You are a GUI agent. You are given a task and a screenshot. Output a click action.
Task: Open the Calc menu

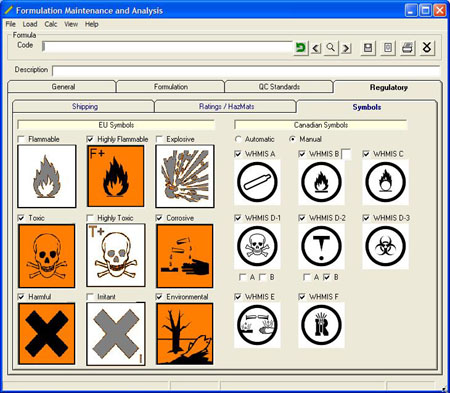[51, 24]
